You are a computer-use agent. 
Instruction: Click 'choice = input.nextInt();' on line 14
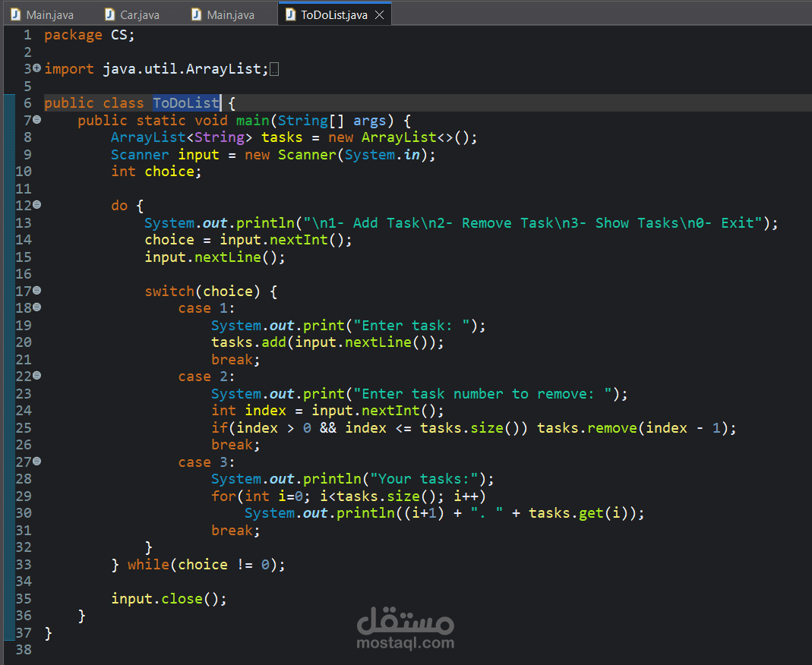(248, 240)
